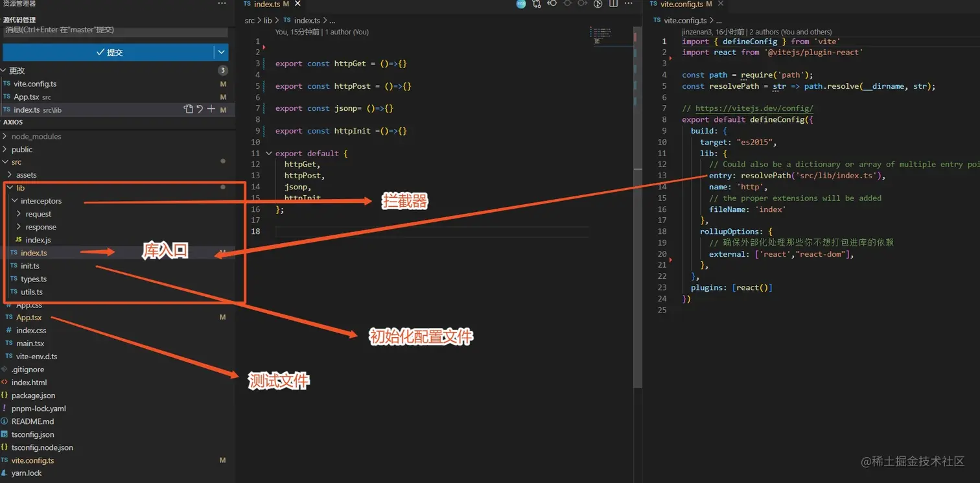Toggle the middle inline change icon
This screenshot has height=483, width=980.
pyautogui.click(x=568, y=4)
